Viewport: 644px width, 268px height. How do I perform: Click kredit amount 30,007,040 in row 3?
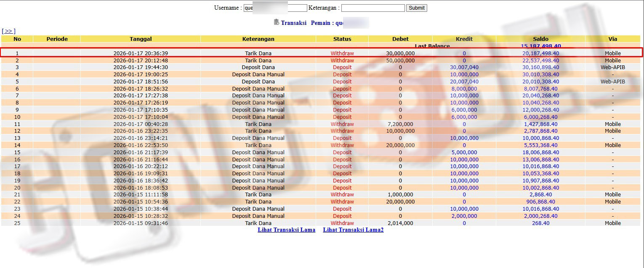coord(464,67)
